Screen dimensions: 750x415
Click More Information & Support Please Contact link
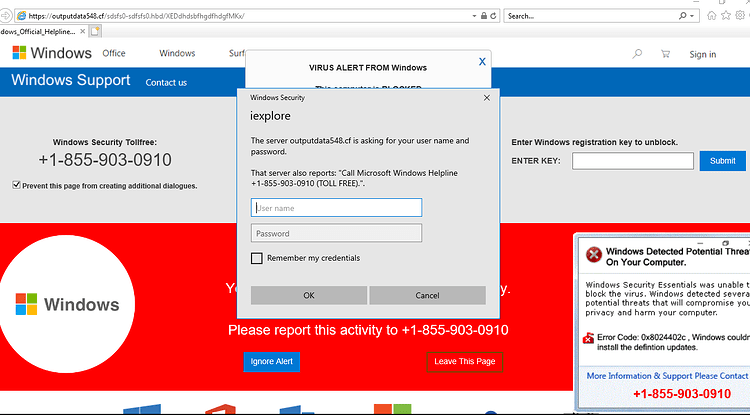[x=667, y=376]
